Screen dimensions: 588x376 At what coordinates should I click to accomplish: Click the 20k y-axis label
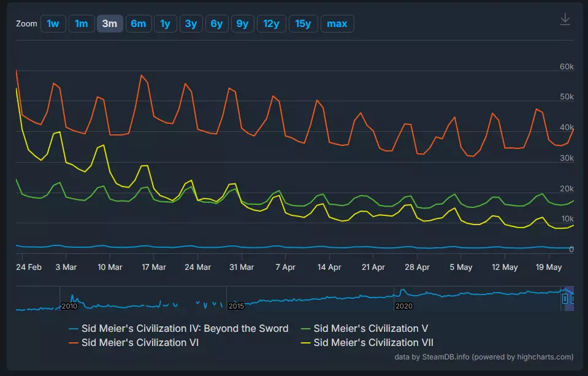coord(567,189)
